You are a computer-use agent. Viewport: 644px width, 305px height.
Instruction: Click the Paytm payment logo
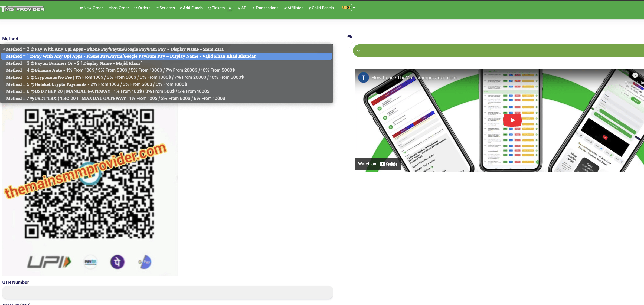pos(90,262)
